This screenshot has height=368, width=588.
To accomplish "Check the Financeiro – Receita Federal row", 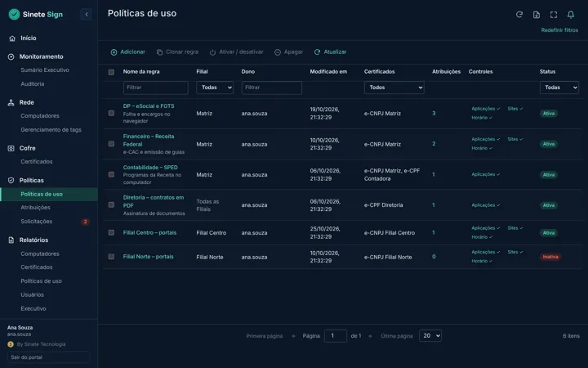I will (111, 144).
